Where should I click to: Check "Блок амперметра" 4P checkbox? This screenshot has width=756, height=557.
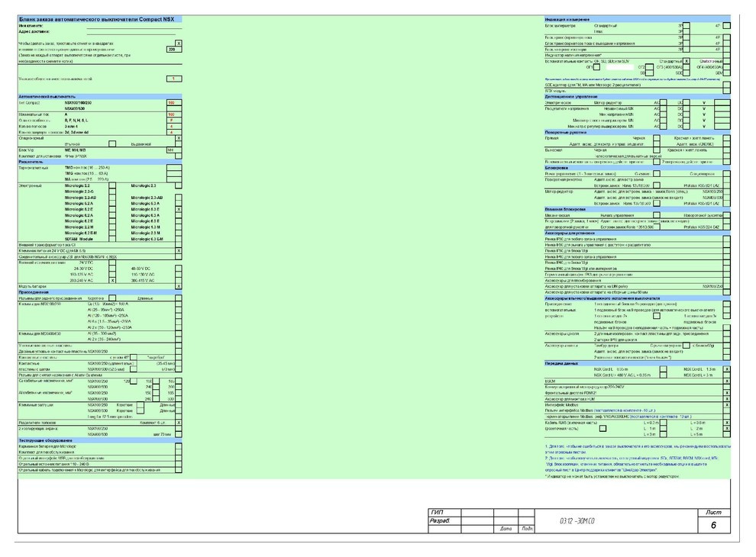click(726, 25)
